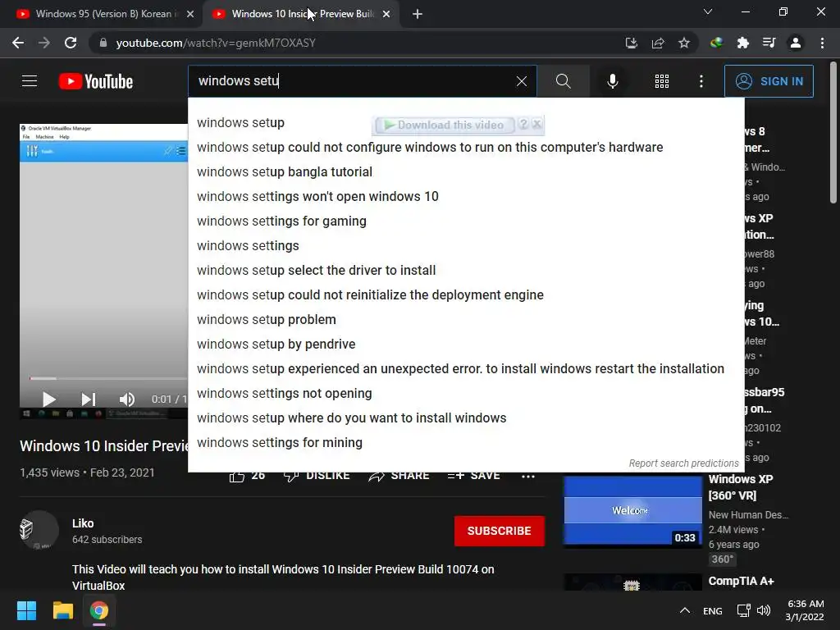Show hidden system tray icons

[685, 610]
